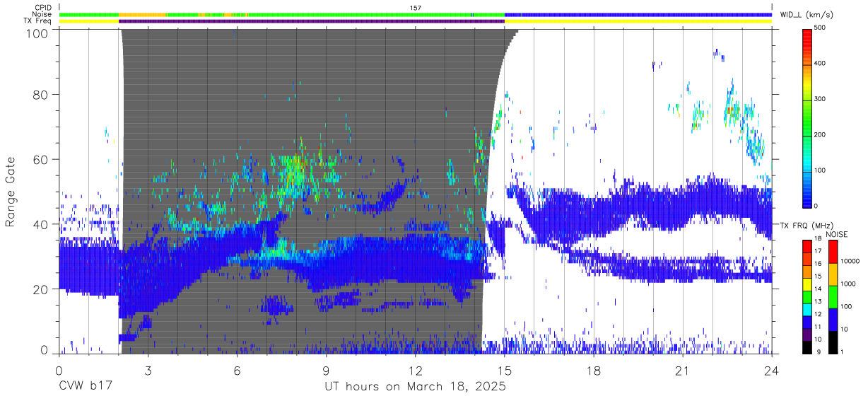This screenshot has width=868, height=401.
Task: Click the purple segment of the TX Freq strip
Action: tap(312, 21)
